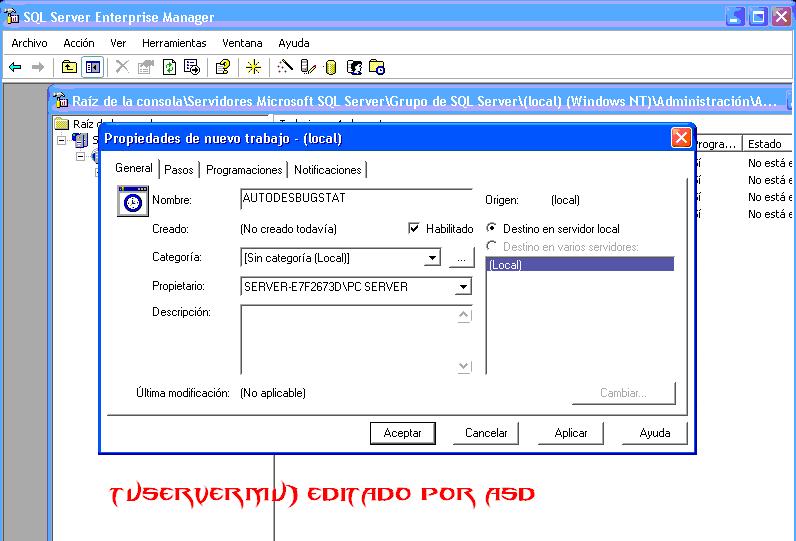Click the Register server toolbar icon

pyautogui.click(x=308, y=67)
